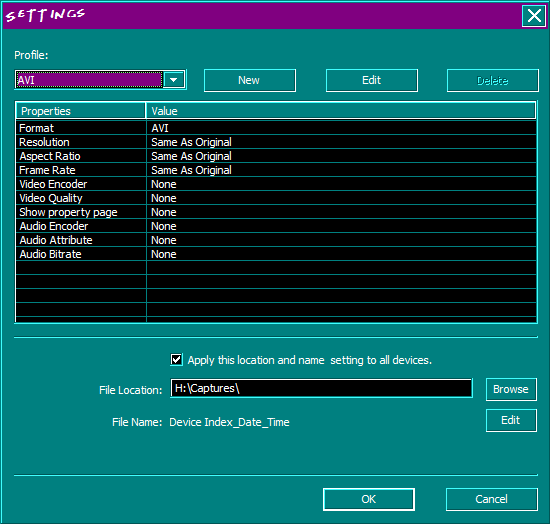Viewport: 551px width, 525px height.
Task: Click the Value column header
Action: [341, 111]
